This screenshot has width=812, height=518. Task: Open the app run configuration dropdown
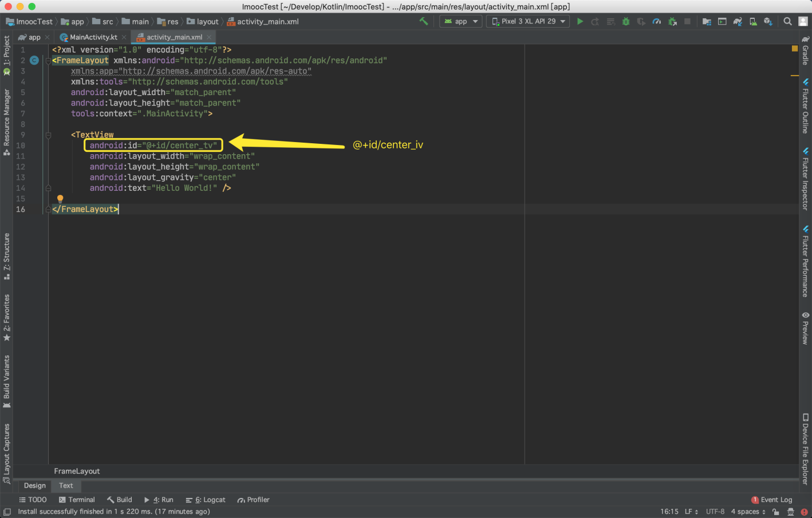tap(460, 21)
